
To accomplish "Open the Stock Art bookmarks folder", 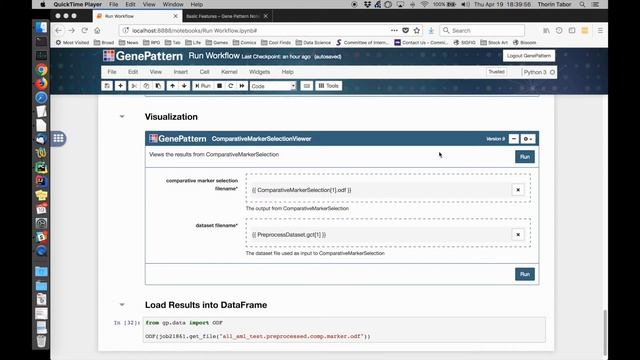I will [494, 42].
